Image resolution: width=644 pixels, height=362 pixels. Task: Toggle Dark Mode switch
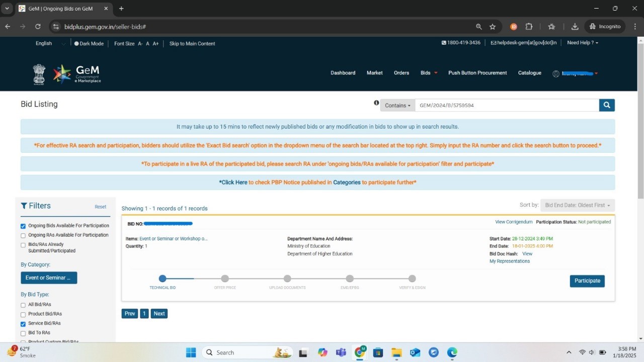pos(89,44)
